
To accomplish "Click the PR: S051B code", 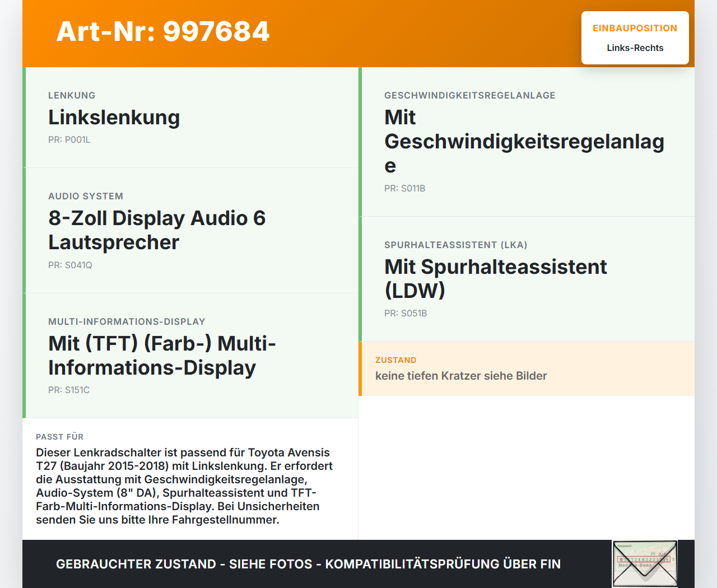I will click(x=406, y=314).
